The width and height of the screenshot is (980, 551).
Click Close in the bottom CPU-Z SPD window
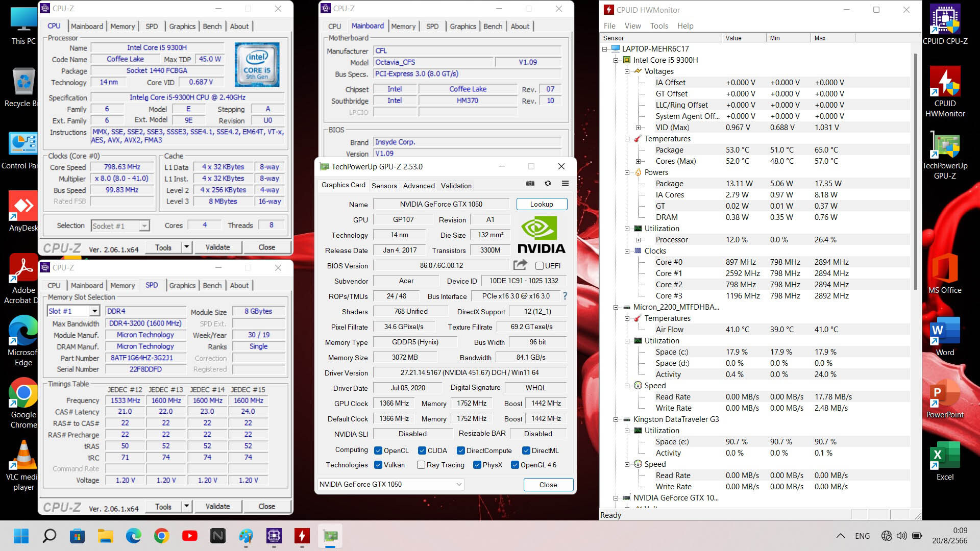click(x=266, y=506)
